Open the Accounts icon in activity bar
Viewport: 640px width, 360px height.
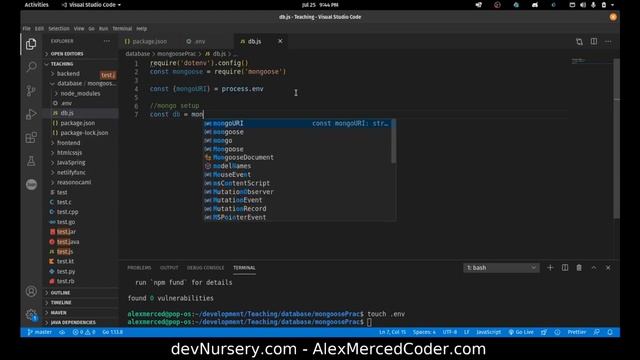pos(31,291)
